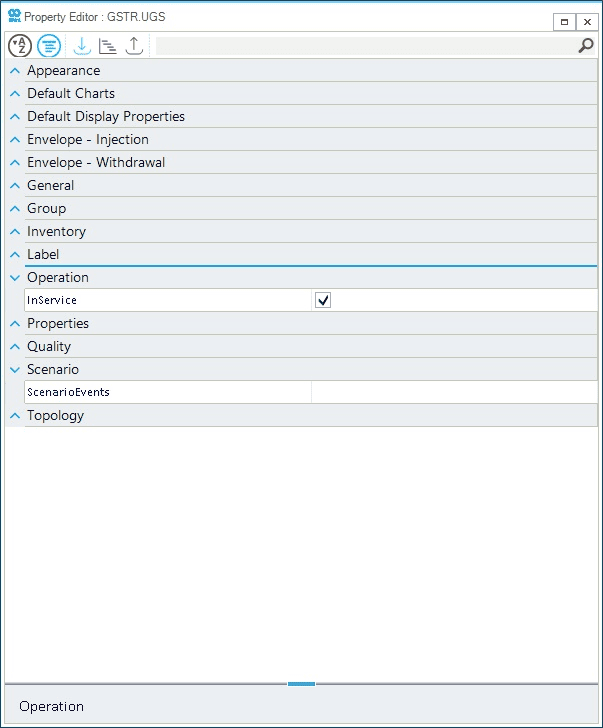The width and height of the screenshot is (603, 728).
Task: Click the magnifier search icon
Action: coord(586,46)
